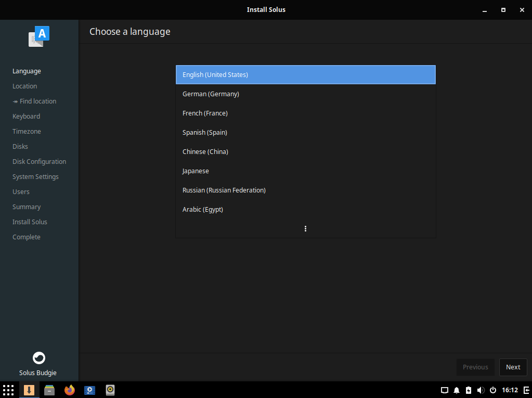Click the power icon in tray
532x398 pixels.
tap(493, 390)
